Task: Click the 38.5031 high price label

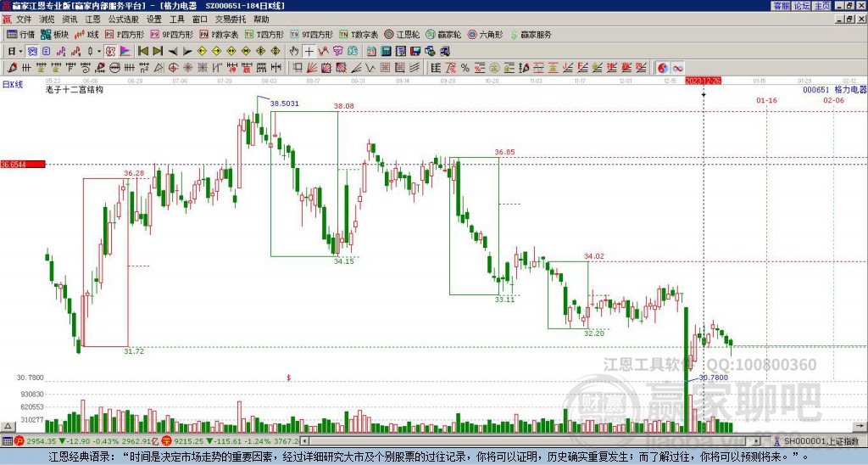Action: [285, 104]
